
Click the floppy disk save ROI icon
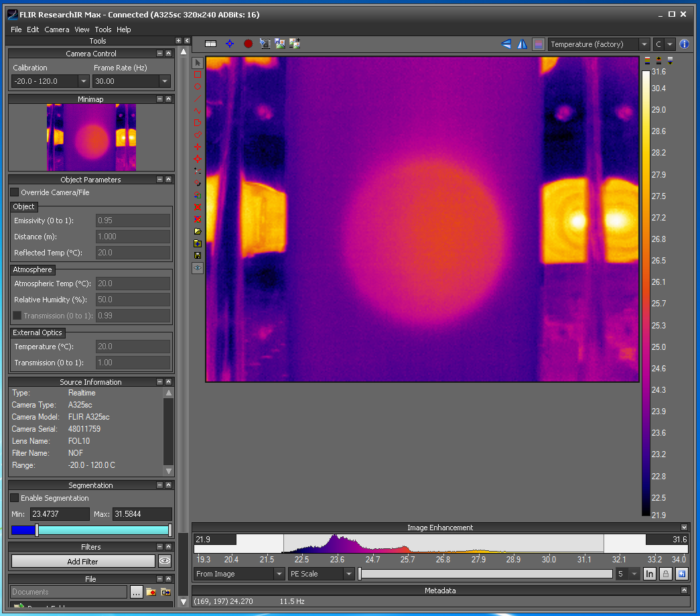(x=198, y=255)
